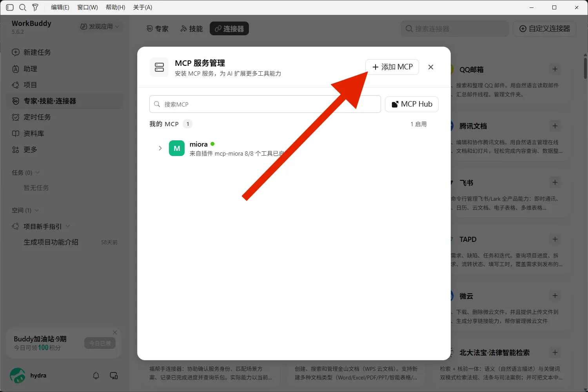This screenshot has height=392, width=588.
Task: Click the device screen icon beside bell
Action: coord(114,376)
